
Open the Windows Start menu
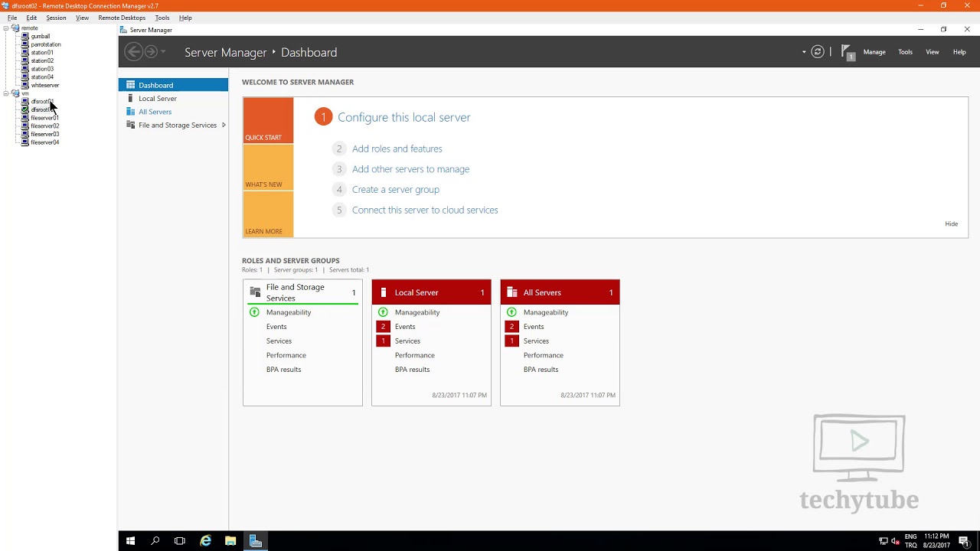click(130, 541)
